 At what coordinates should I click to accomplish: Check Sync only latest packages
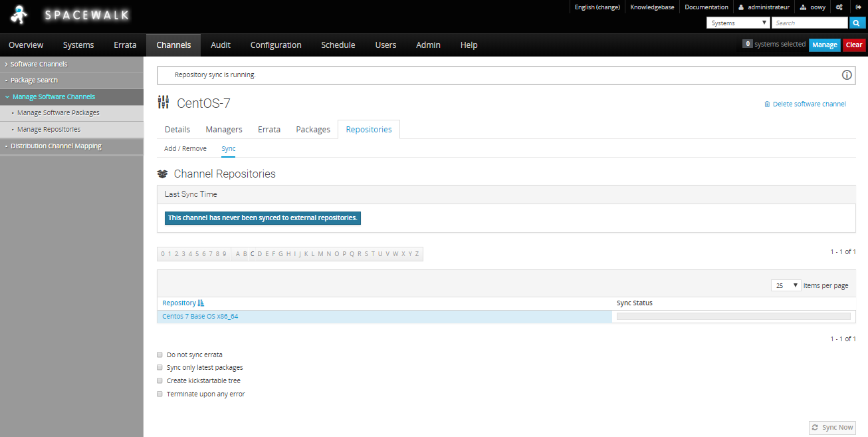coord(160,367)
